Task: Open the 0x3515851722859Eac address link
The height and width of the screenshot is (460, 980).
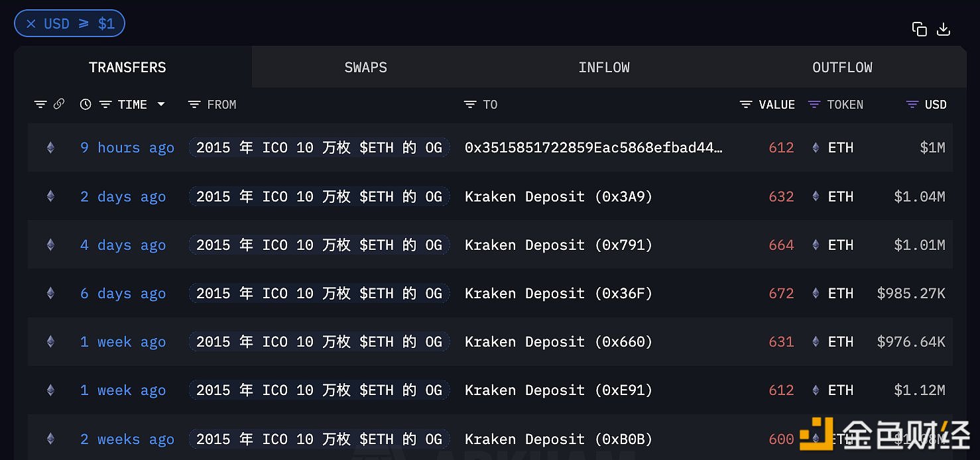Action: [593, 148]
